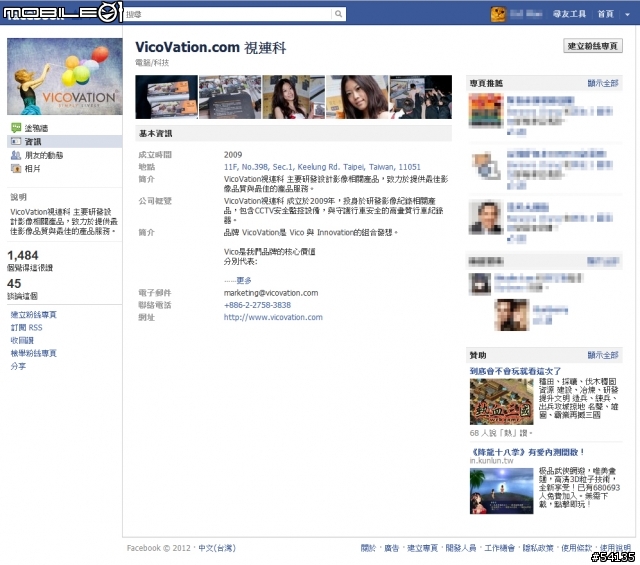The height and width of the screenshot is (565, 640).
Task: Click the in.kunlun.tw ad image
Action: (502, 491)
